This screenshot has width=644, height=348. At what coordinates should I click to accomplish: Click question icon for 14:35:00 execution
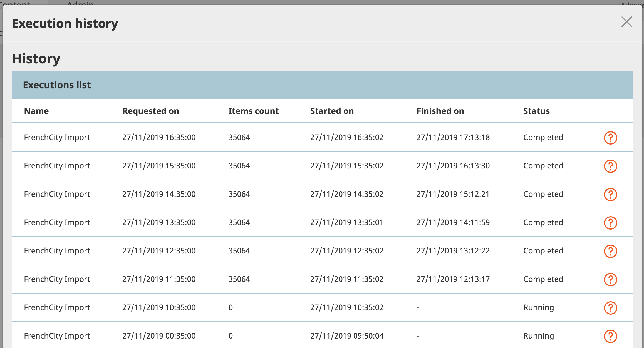pyautogui.click(x=610, y=194)
